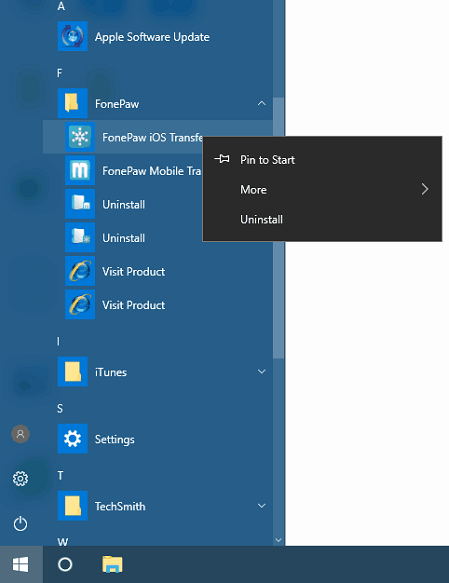This screenshot has height=583, width=449.
Task: Select Pin to Start in context menu
Action: click(x=322, y=160)
